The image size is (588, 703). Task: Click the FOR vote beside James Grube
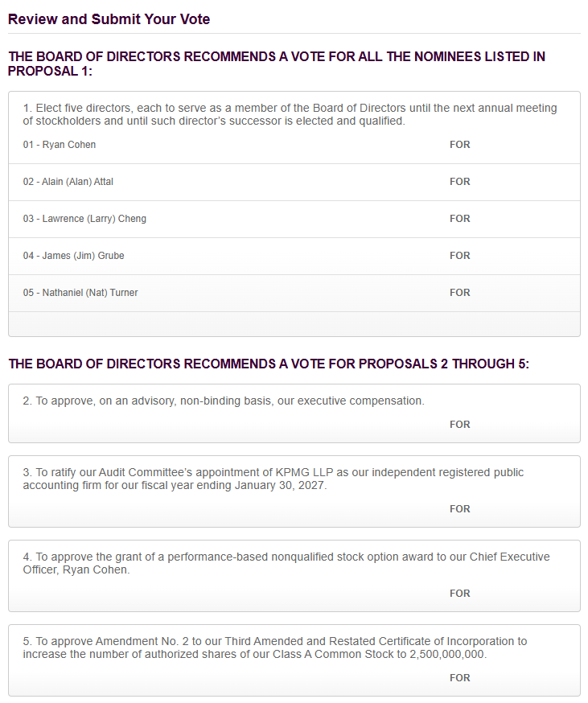[x=460, y=256]
